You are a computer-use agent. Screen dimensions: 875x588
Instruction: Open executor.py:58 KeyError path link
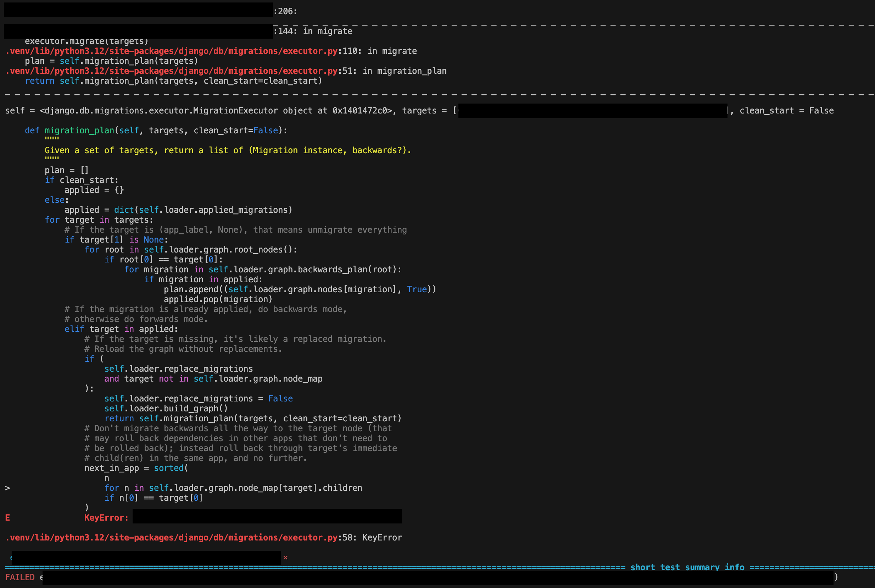click(171, 537)
